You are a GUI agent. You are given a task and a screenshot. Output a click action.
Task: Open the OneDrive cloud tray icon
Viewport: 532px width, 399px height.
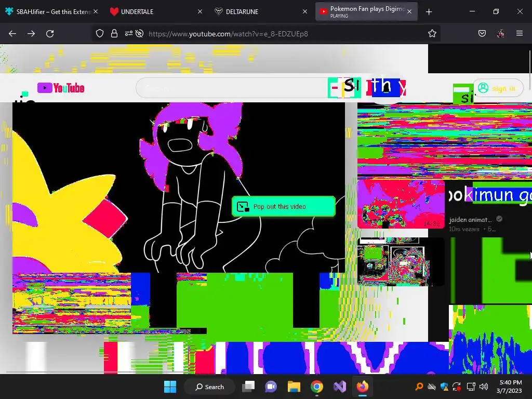[432, 387]
